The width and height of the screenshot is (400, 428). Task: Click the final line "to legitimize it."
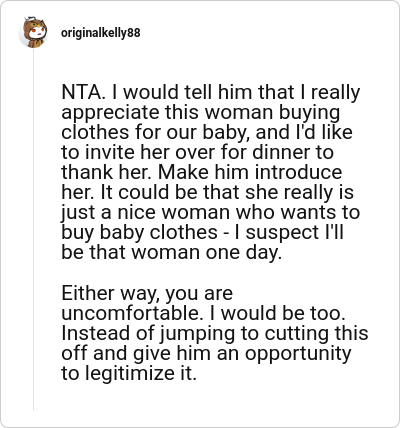pyautogui.click(x=128, y=373)
